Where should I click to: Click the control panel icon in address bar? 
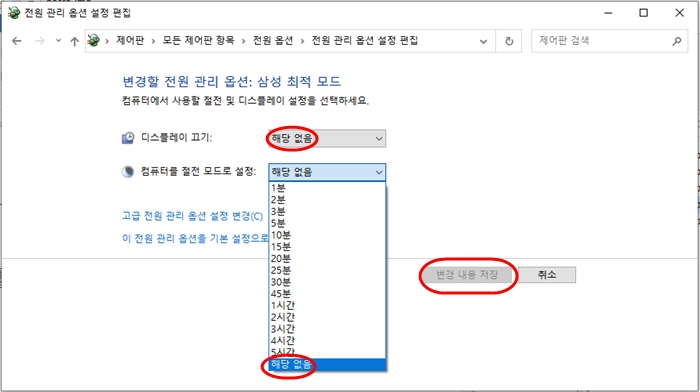click(93, 41)
